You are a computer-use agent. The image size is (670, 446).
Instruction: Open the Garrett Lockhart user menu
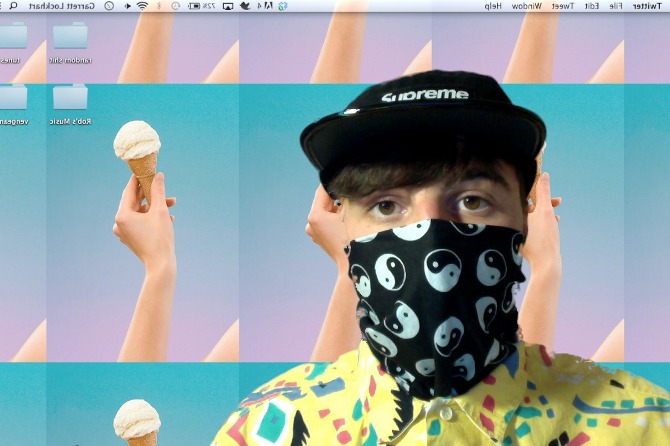[x=62, y=6]
